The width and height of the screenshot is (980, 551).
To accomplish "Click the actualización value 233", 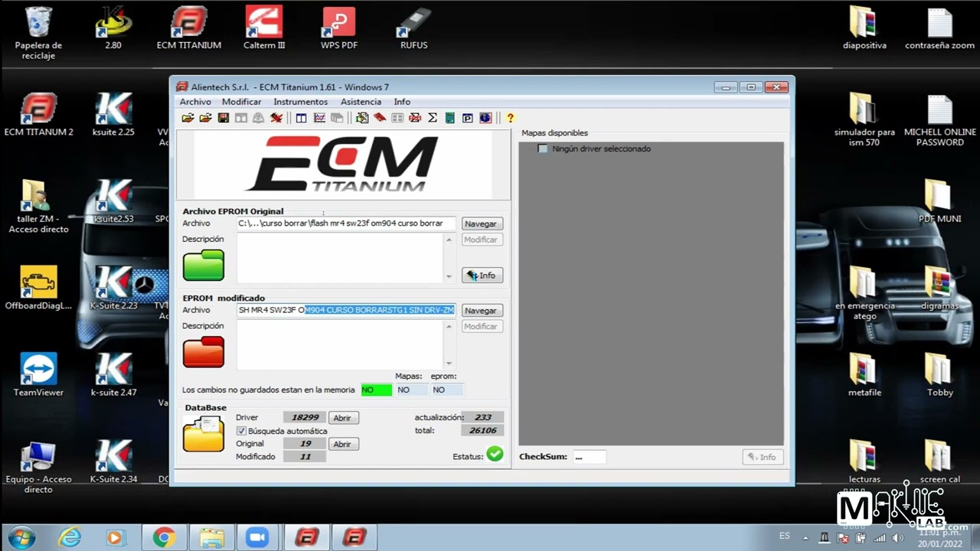I will click(x=482, y=417).
